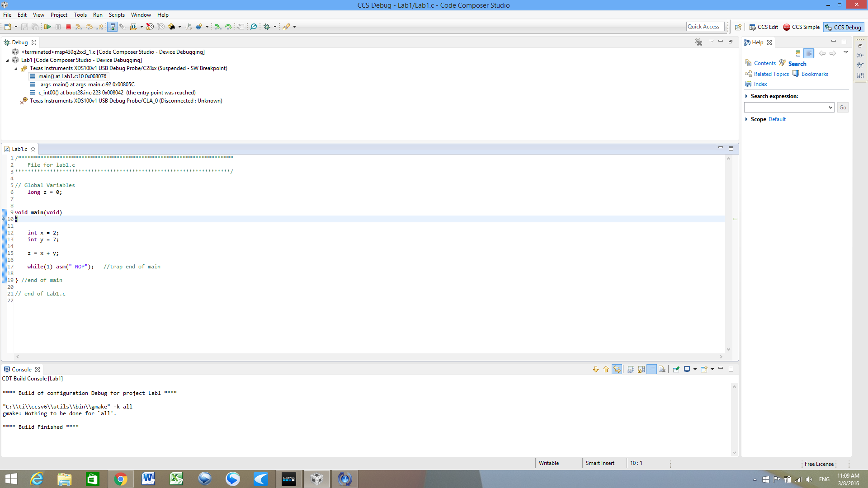Toggle Help show all topics icon

(798, 53)
